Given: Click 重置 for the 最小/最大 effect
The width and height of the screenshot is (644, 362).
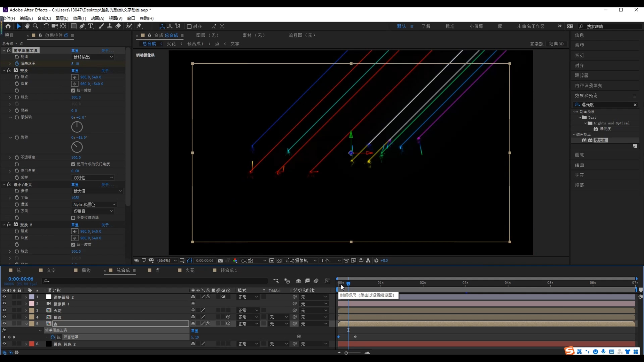Looking at the screenshot, I should click(x=75, y=185).
